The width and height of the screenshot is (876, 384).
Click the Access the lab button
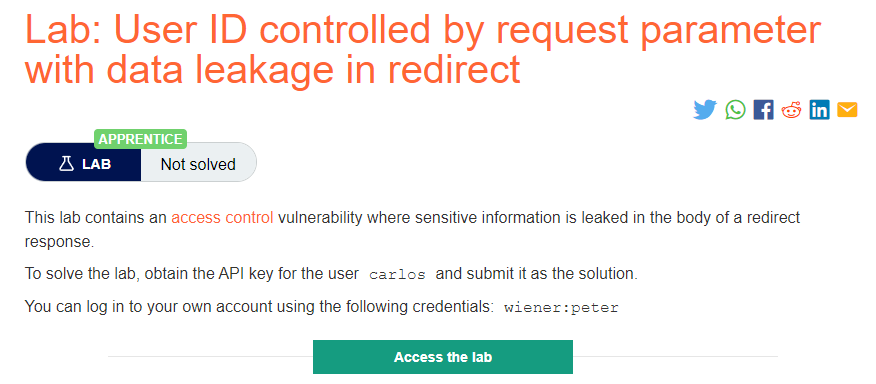click(442, 357)
